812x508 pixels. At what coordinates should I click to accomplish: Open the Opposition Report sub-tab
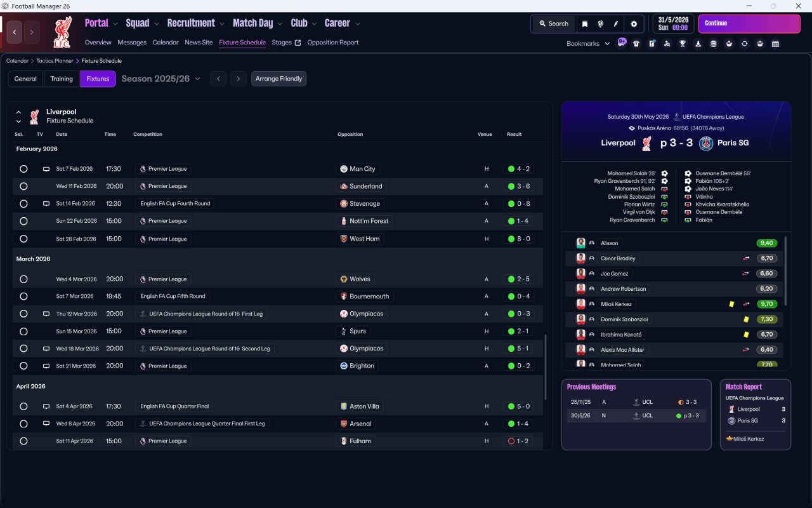tap(333, 43)
